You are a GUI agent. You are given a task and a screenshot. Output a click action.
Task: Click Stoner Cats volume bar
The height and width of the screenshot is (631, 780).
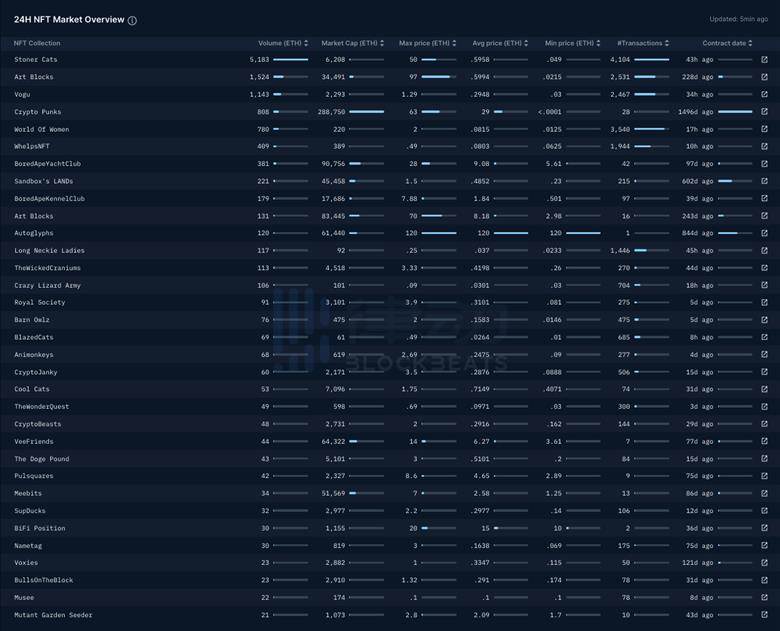291,60
